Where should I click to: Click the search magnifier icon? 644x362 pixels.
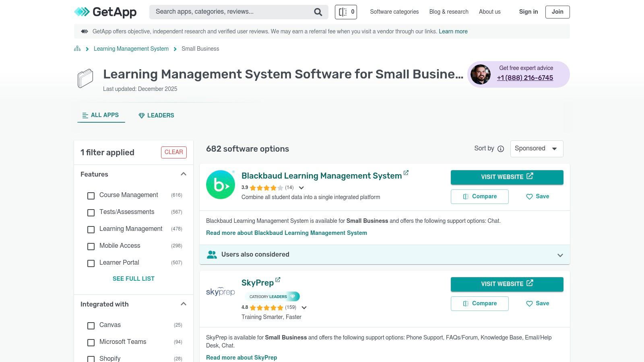coord(318,12)
